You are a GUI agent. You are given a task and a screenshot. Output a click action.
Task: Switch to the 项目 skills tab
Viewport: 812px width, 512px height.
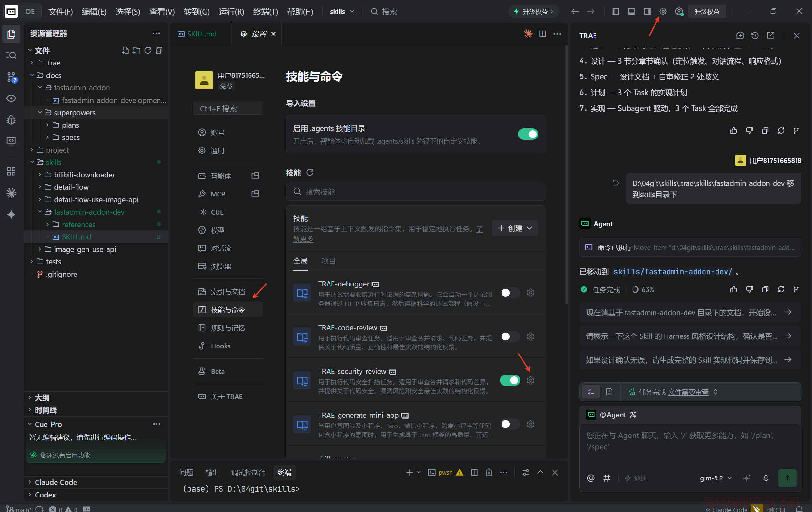(328, 261)
